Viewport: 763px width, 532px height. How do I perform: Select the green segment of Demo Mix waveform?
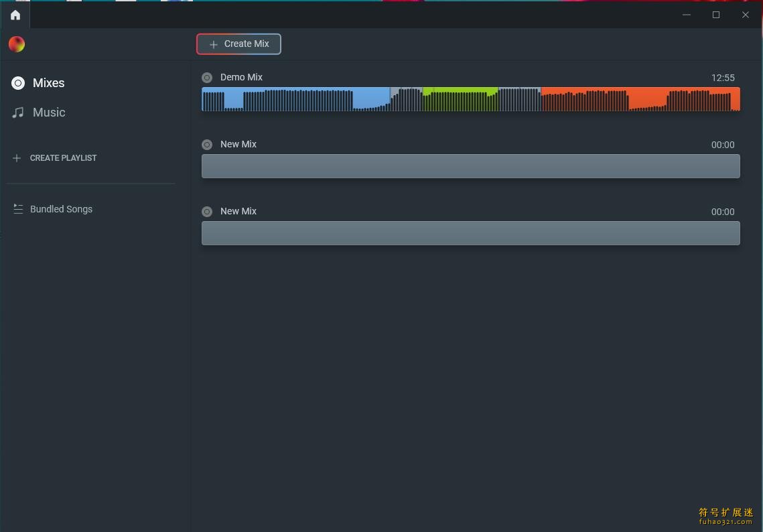pyautogui.click(x=461, y=99)
